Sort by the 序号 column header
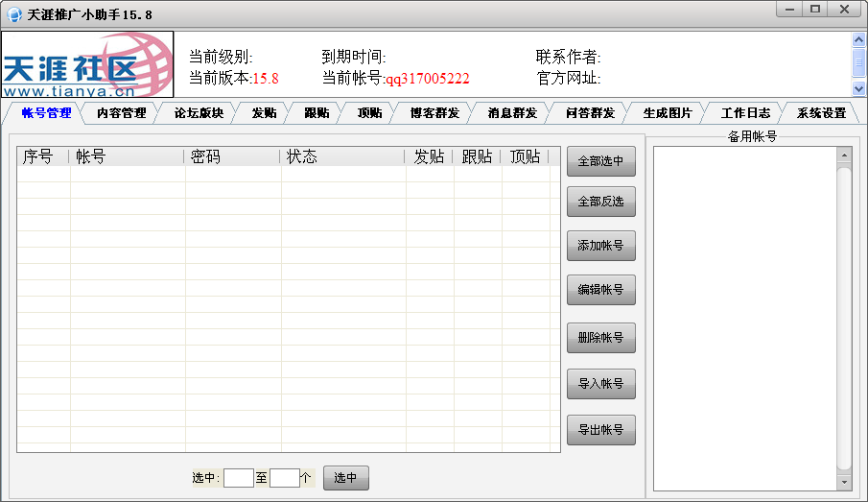The height and width of the screenshot is (502, 868). (x=42, y=156)
